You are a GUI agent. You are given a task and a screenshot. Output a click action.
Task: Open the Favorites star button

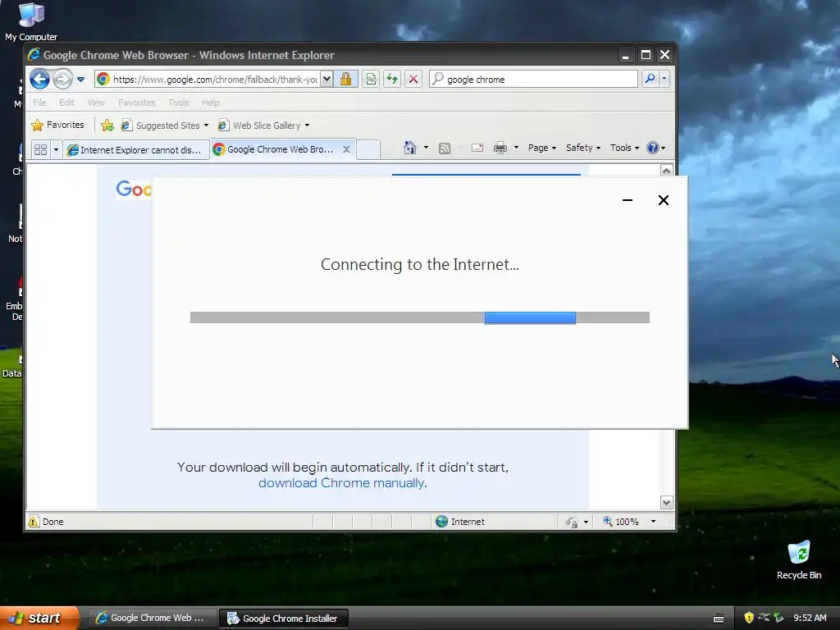58,125
